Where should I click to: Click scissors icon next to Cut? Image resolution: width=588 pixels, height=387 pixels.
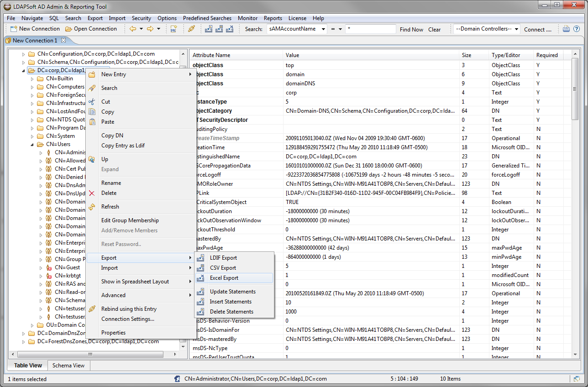pos(92,102)
